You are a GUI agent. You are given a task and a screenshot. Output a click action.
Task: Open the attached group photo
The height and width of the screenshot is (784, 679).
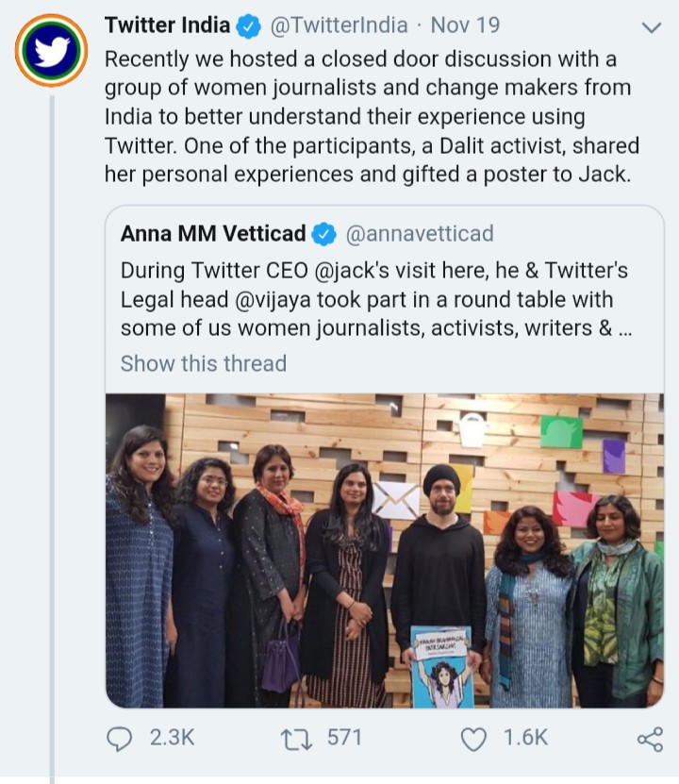pyautogui.click(x=384, y=550)
